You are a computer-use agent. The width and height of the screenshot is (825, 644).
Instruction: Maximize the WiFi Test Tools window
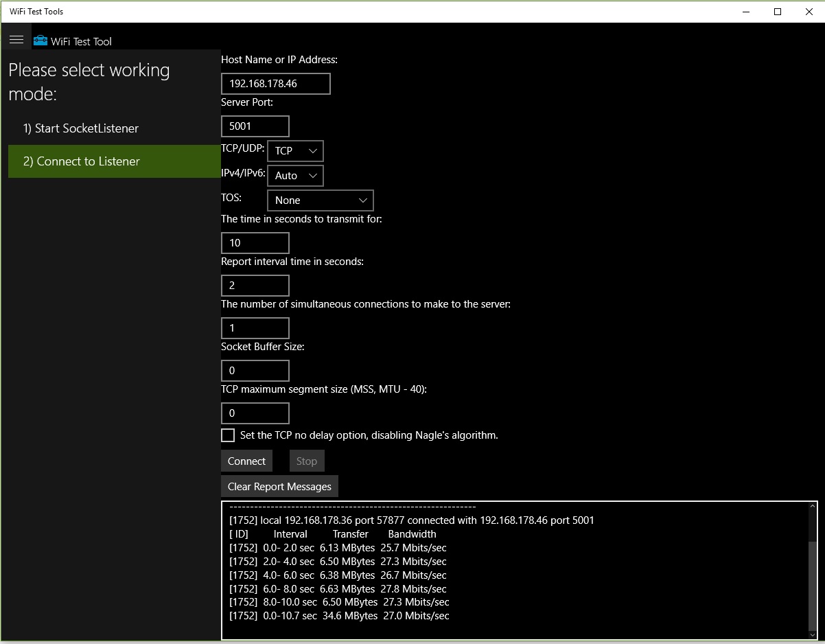point(778,12)
